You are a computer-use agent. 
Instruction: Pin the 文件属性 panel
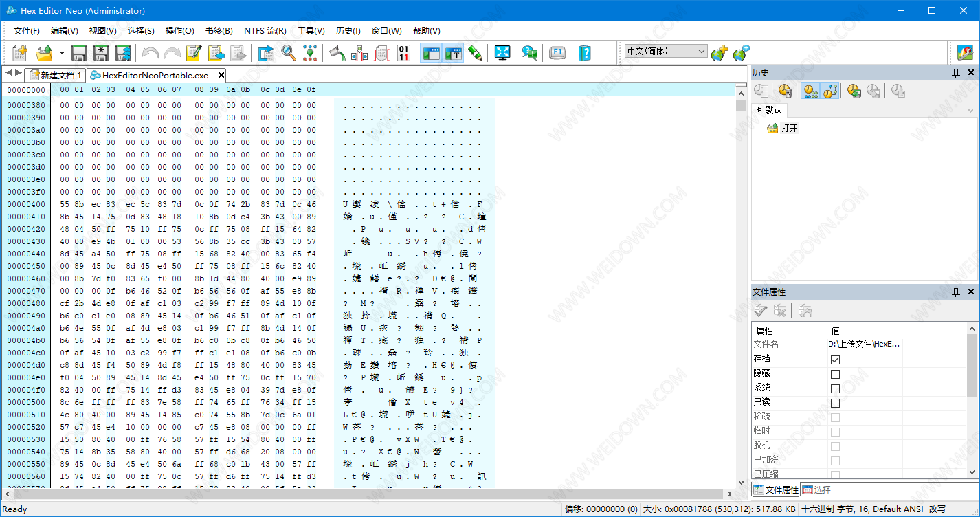point(955,292)
